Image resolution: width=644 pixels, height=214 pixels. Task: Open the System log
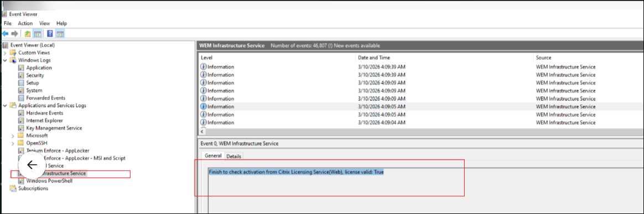pos(34,90)
